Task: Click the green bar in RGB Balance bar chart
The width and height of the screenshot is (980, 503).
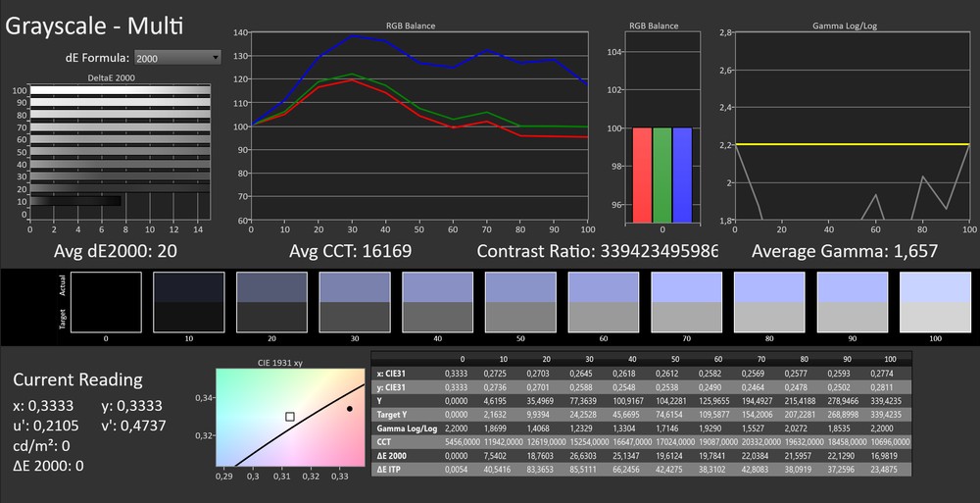Action: click(x=662, y=175)
